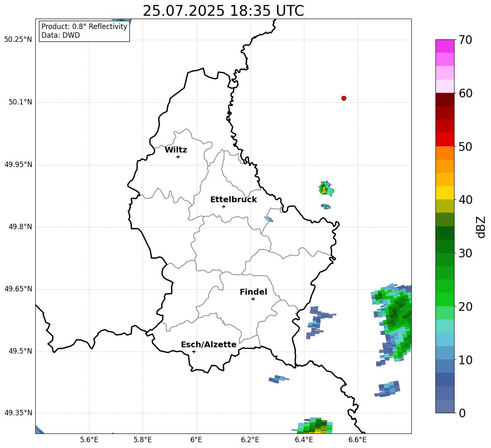Click the 0 tick on colorbar
Image resolution: width=491 pixels, height=448 pixels.
click(462, 413)
